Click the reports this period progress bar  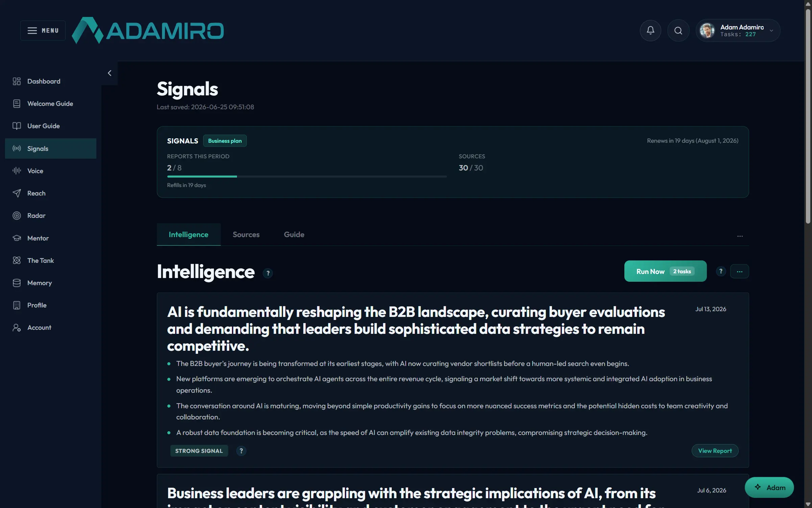307,177
